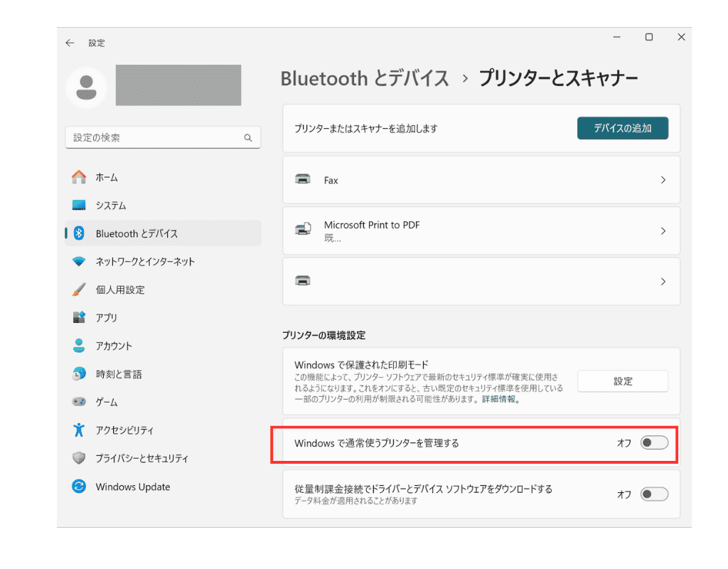Screen dimensions: 728x569
Task: Click the ゲーム controller icon
Action: [x=78, y=402]
